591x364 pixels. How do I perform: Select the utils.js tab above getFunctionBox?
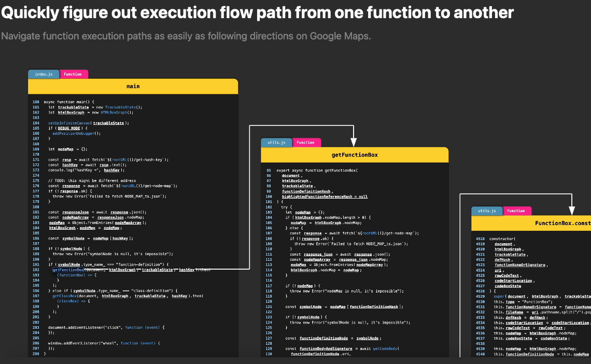pos(276,143)
